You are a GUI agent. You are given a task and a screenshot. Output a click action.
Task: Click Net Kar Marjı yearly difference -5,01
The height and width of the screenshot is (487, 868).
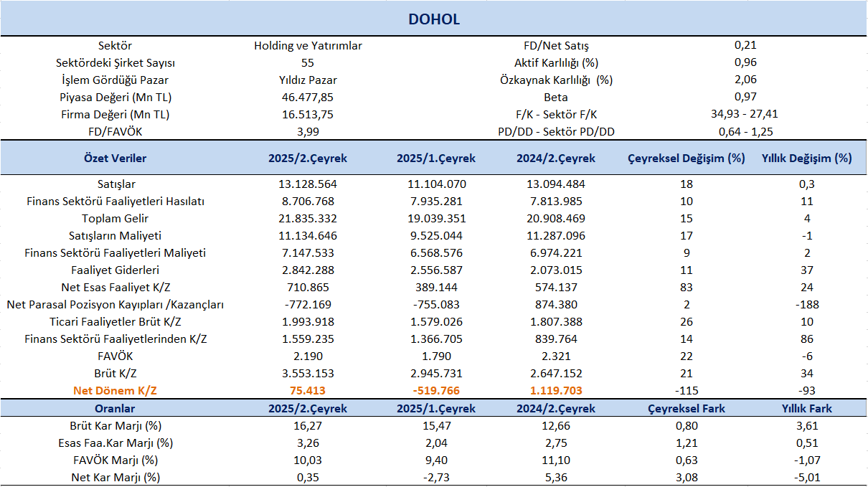point(807,477)
